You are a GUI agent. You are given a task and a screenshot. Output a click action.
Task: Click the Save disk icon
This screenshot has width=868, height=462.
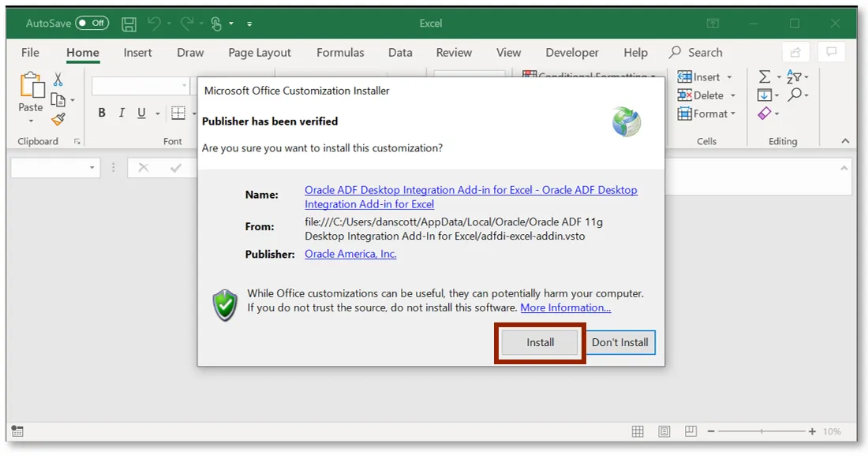(x=129, y=24)
